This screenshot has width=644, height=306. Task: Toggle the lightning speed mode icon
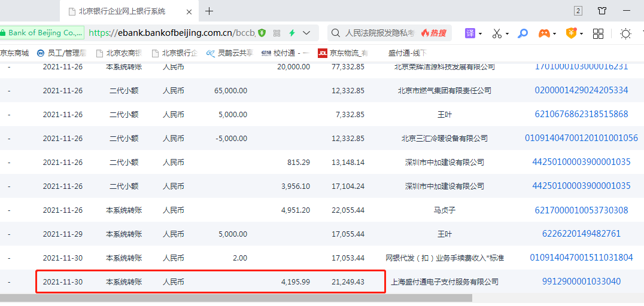click(x=292, y=33)
